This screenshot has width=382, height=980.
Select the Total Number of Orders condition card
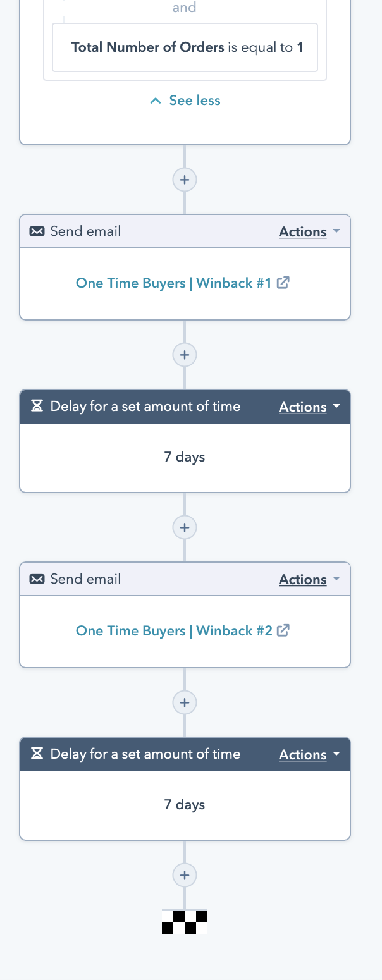click(x=184, y=47)
